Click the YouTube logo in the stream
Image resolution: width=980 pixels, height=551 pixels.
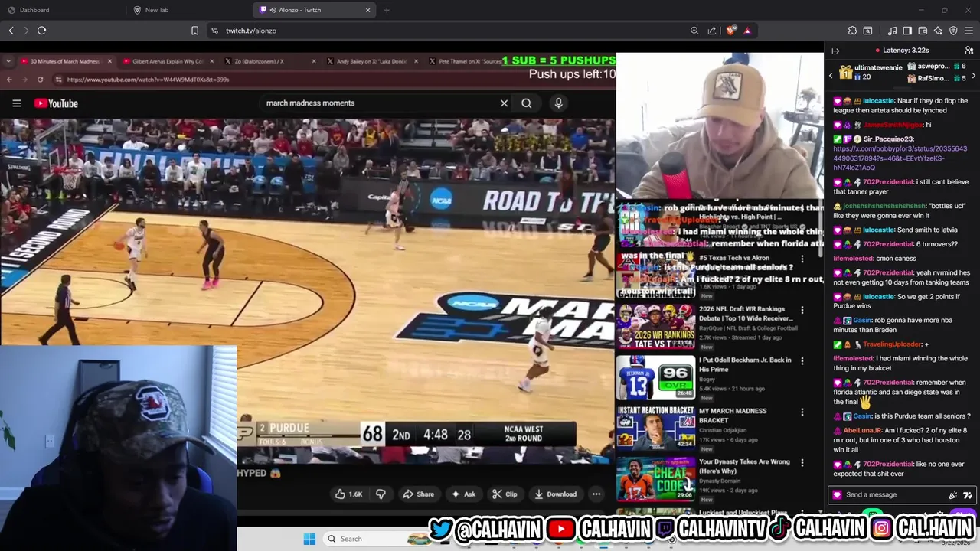tap(56, 103)
